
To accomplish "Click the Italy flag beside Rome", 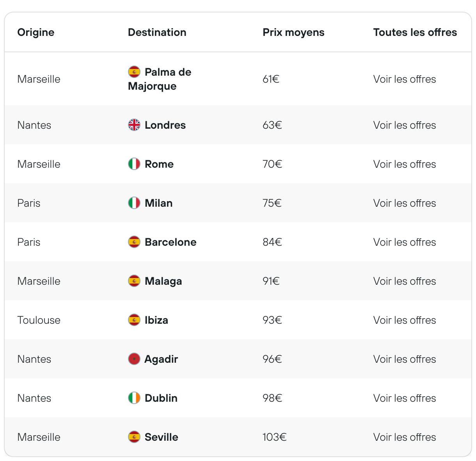I will pyautogui.click(x=134, y=164).
